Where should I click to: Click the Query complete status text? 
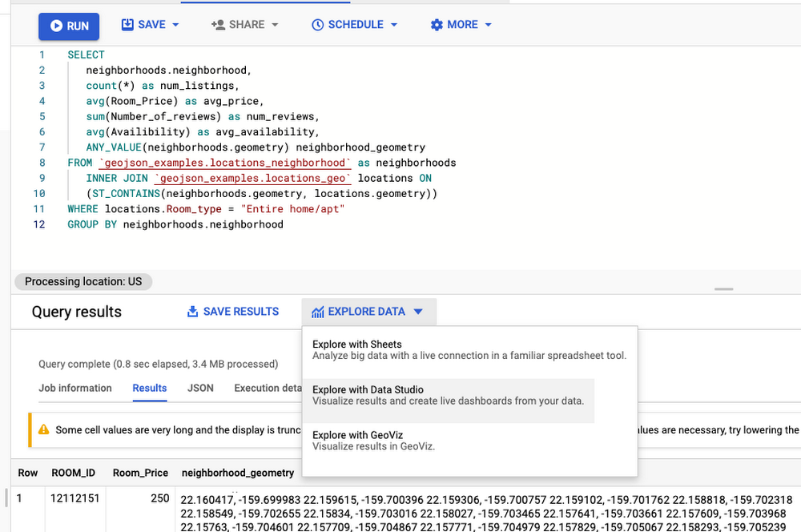[x=159, y=364]
